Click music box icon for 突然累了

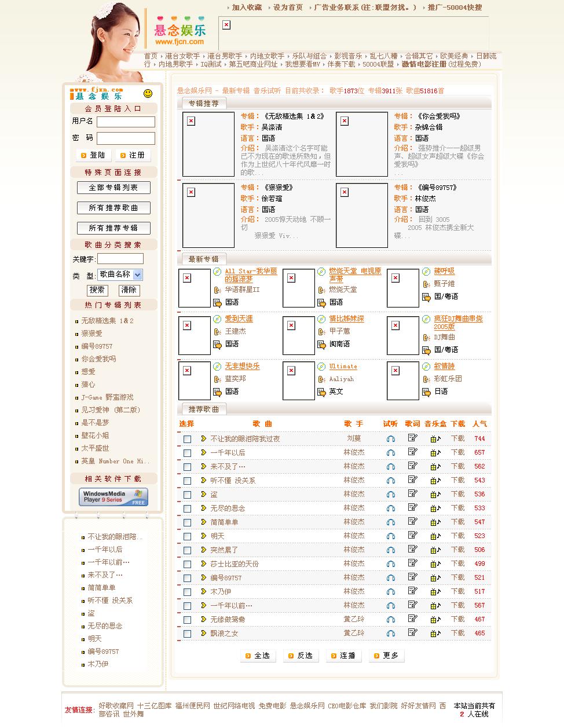pos(435,550)
